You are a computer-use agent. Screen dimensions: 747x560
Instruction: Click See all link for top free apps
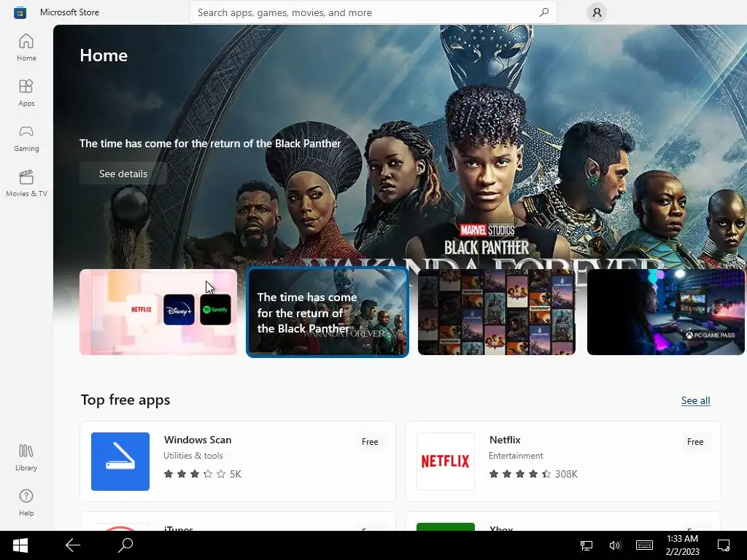tap(695, 401)
